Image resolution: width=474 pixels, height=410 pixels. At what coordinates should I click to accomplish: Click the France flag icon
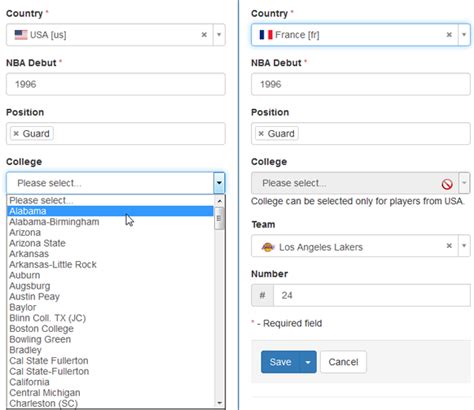266,35
